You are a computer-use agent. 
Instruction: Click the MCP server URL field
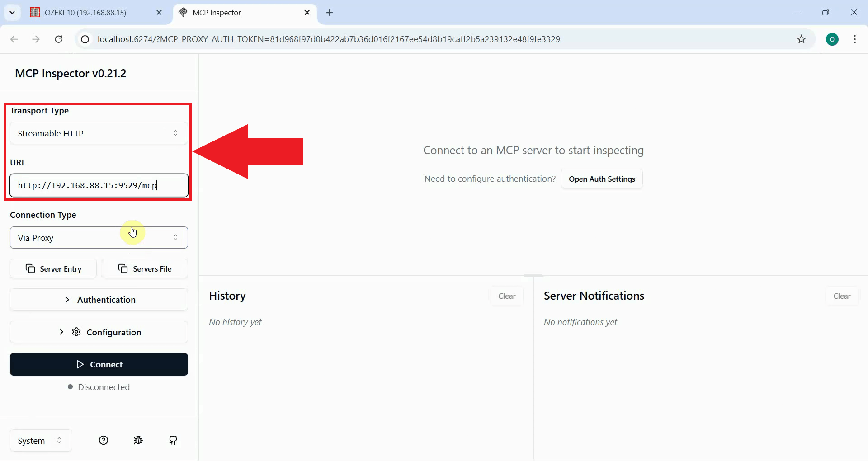98,185
